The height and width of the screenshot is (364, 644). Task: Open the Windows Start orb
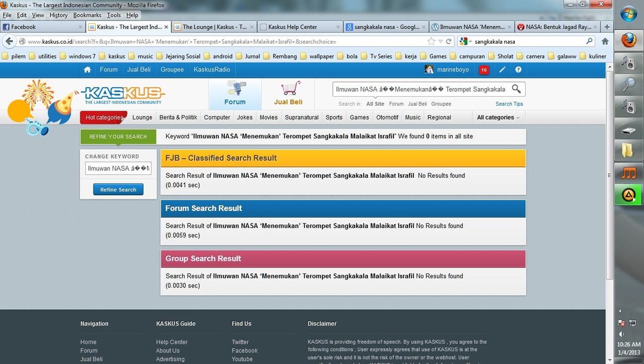[x=629, y=14]
